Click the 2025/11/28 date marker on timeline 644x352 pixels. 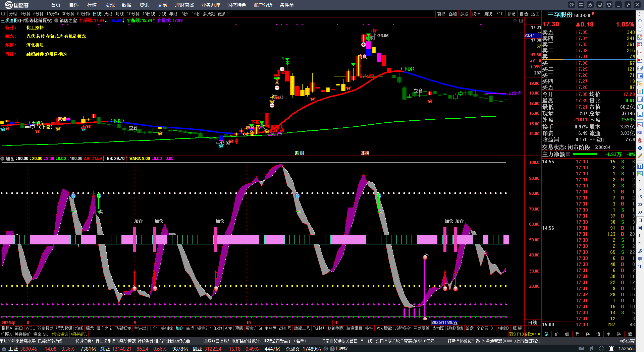(444, 322)
